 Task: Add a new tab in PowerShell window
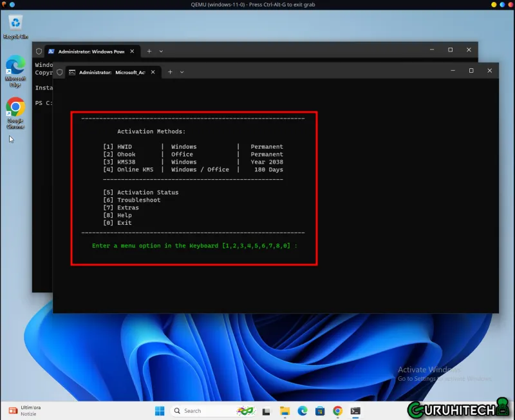point(149,52)
